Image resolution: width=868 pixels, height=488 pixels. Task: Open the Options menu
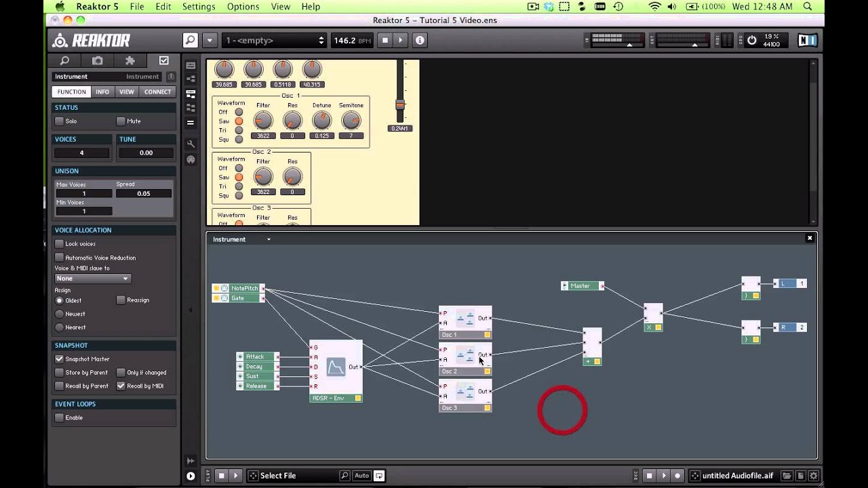pyautogui.click(x=243, y=6)
